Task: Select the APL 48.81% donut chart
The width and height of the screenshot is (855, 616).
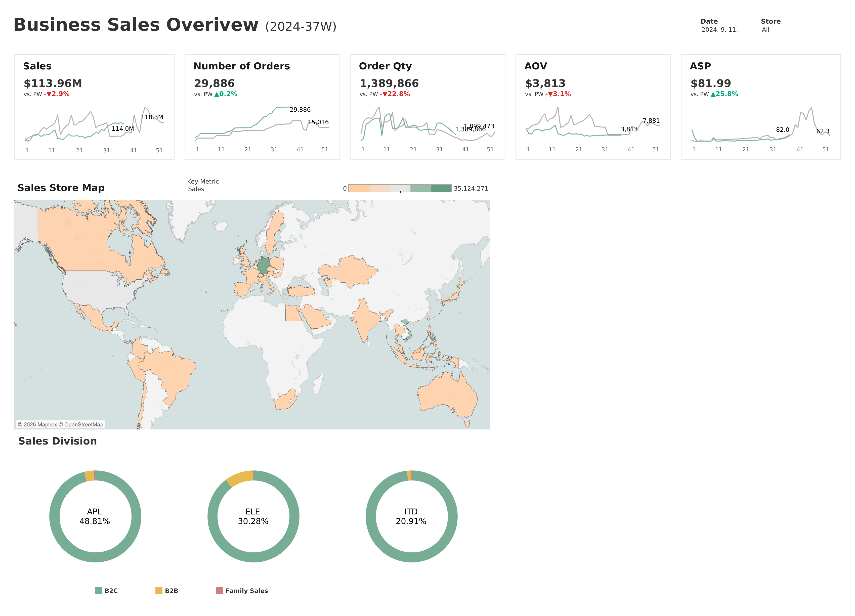Action: point(95,516)
